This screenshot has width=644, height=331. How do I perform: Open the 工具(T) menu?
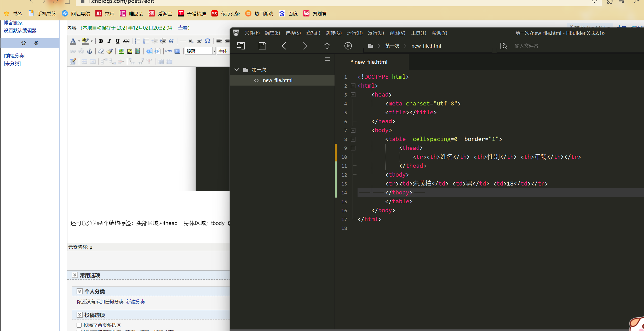point(418,33)
